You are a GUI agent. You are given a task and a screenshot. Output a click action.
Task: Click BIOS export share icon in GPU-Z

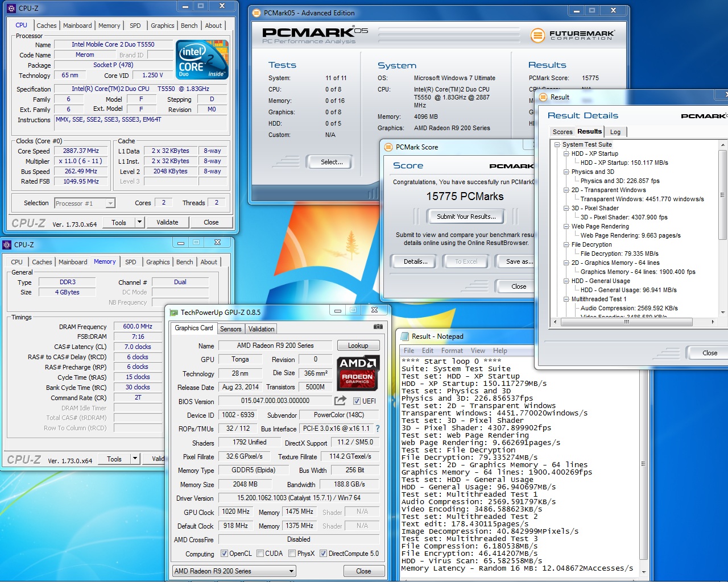[x=340, y=401]
